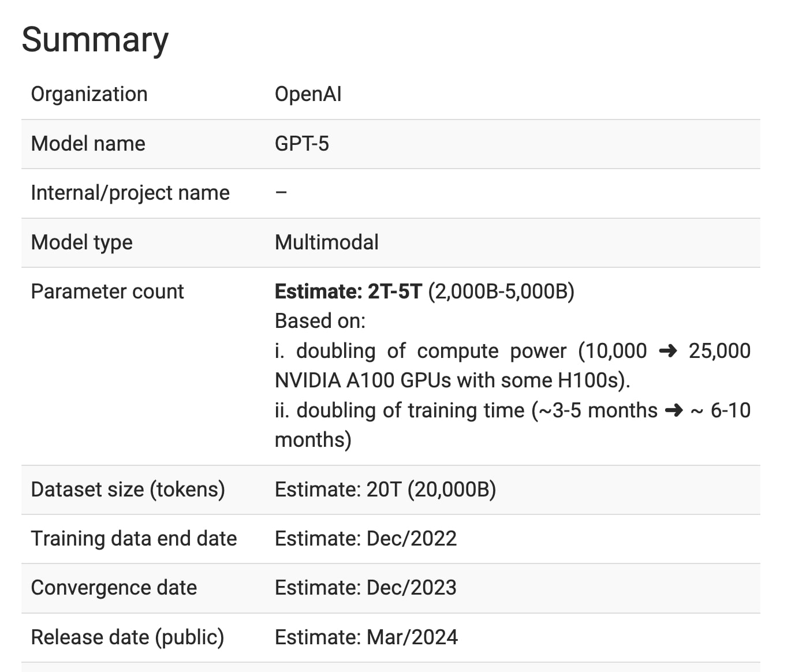Select the Estimate: Mar/2024 release date
The height and width of the screenshot is (672, 791).
pos(366,637)
